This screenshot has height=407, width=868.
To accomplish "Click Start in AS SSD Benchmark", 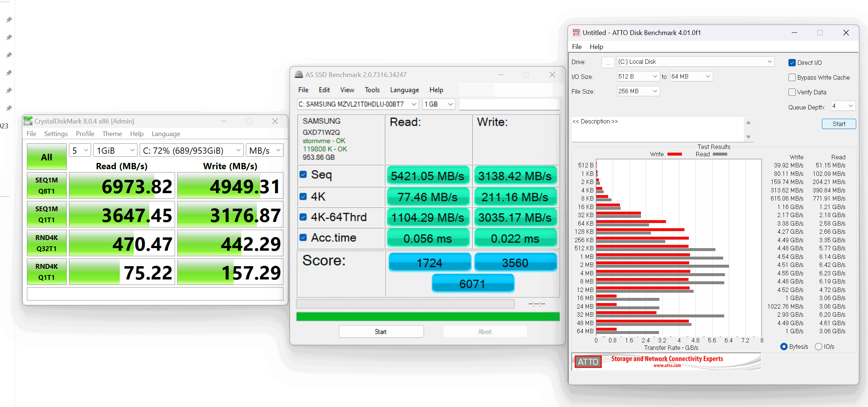I will [x=381, y=331].
